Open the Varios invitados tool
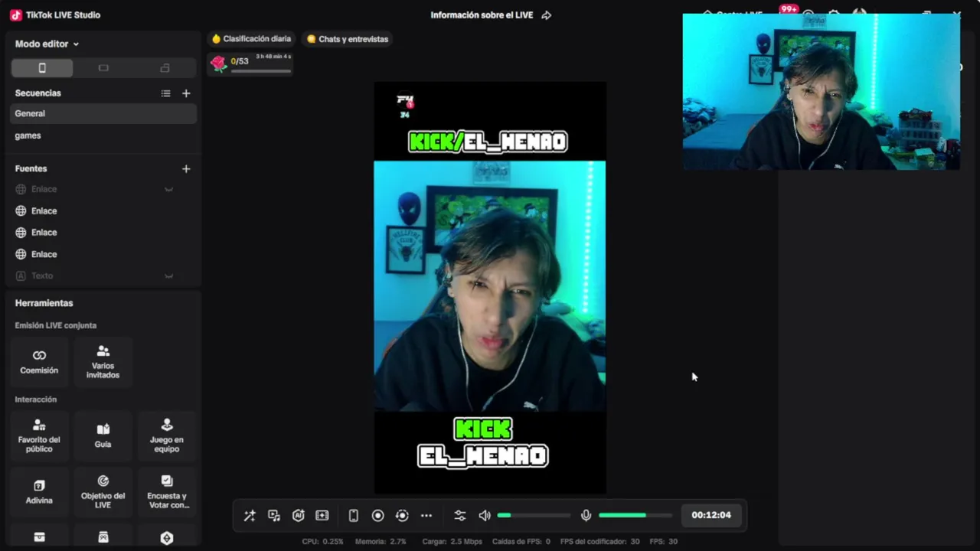 coord(103,362)
